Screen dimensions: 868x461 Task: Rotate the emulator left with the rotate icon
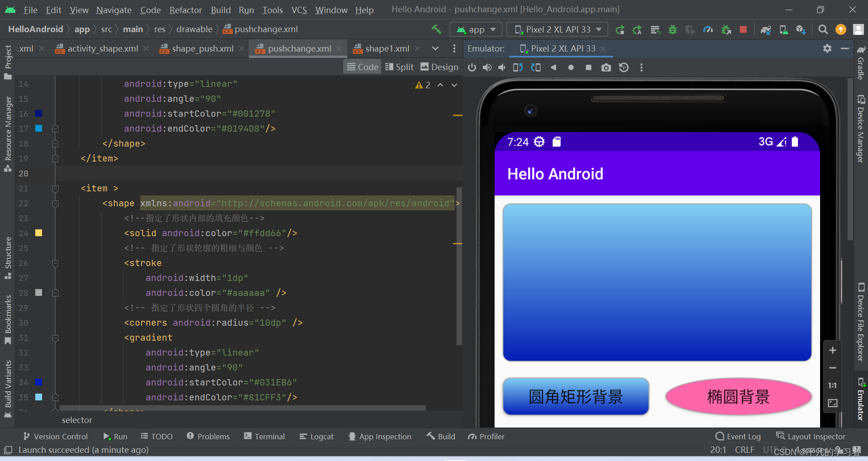click(x=518, y=67)
